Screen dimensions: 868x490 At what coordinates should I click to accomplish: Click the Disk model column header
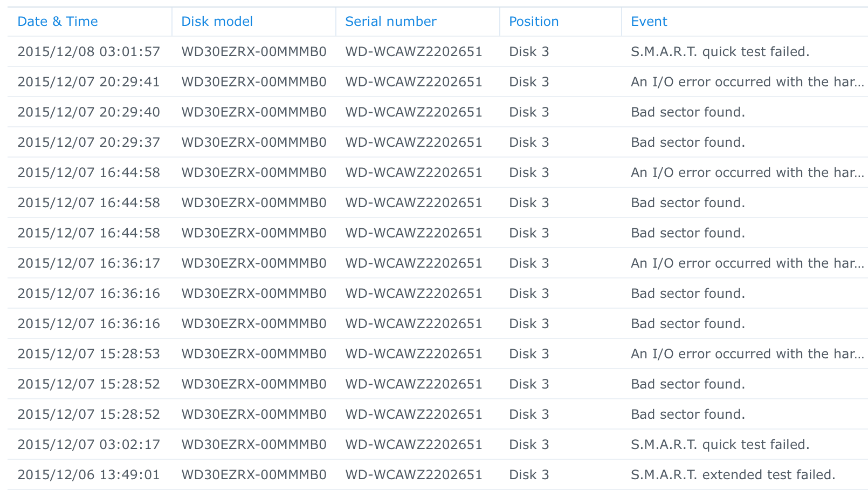(217, 22)
